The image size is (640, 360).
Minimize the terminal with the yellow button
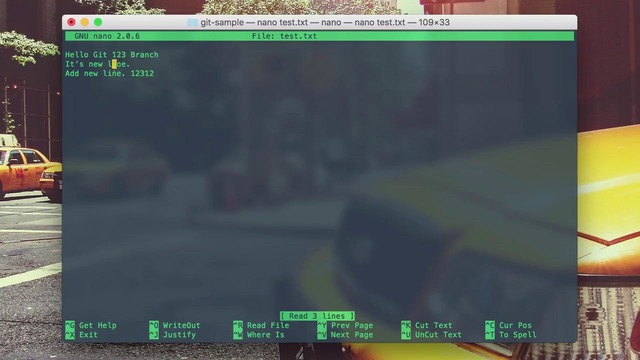(x=84, y=22)
